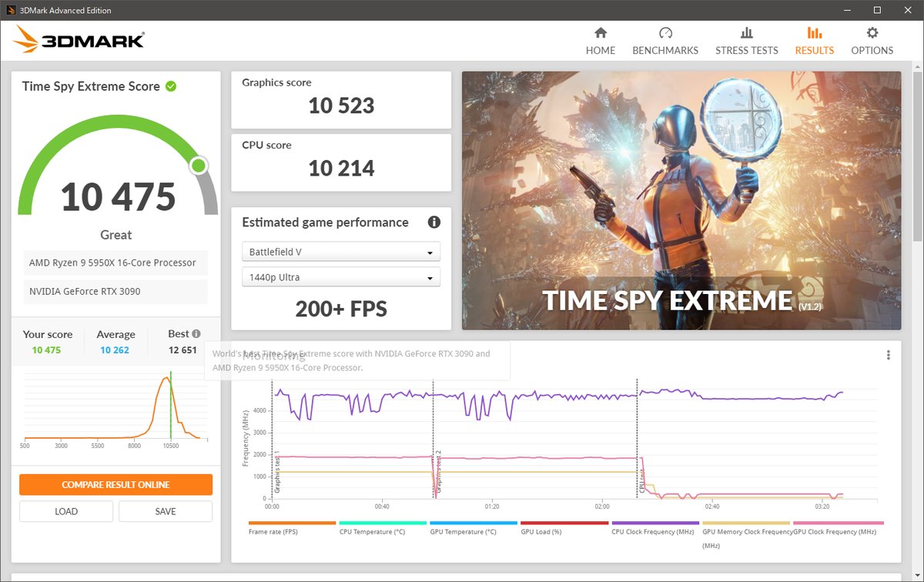The width and height of the screenshot is (924, 582).
Task: Click the green validation checkmark beside the score
Action: coord(171,86)
